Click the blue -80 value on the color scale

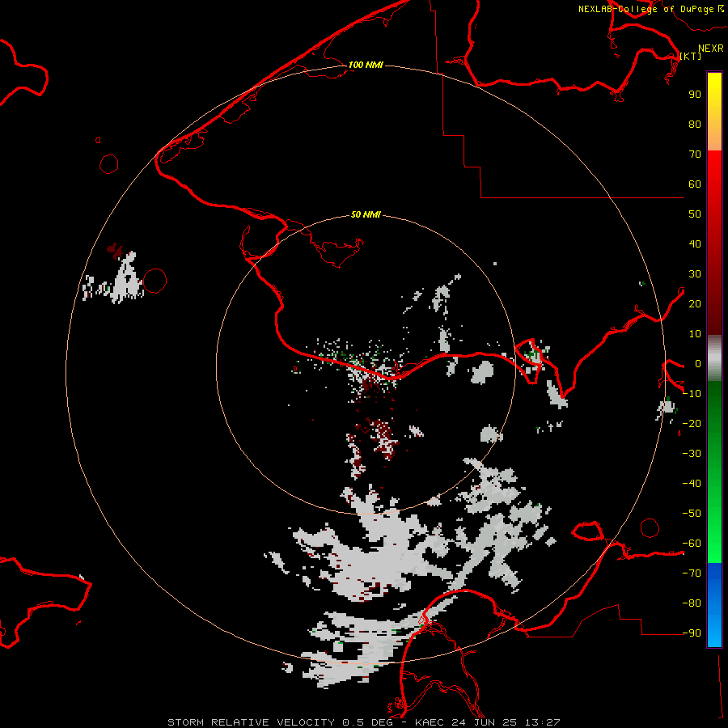(692, 603)
